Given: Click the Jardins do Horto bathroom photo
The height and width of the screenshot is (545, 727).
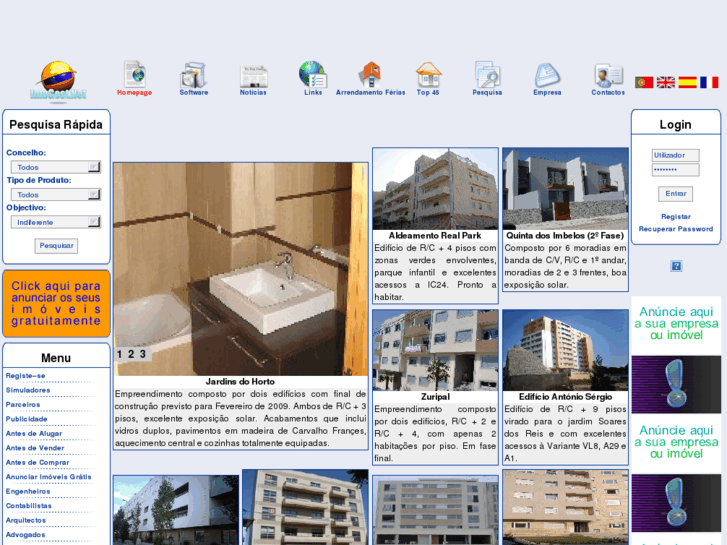Looking at the screenshot, I should click(x=241, y=269).
